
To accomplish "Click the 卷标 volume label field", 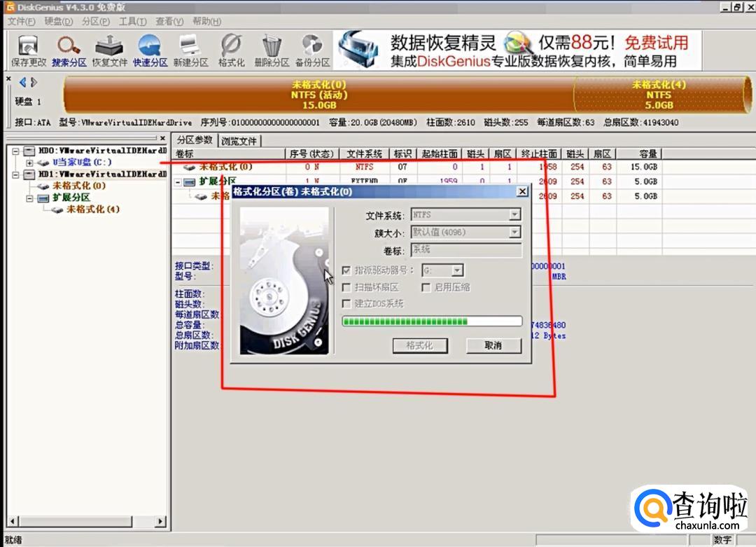I will click(466, 250).
